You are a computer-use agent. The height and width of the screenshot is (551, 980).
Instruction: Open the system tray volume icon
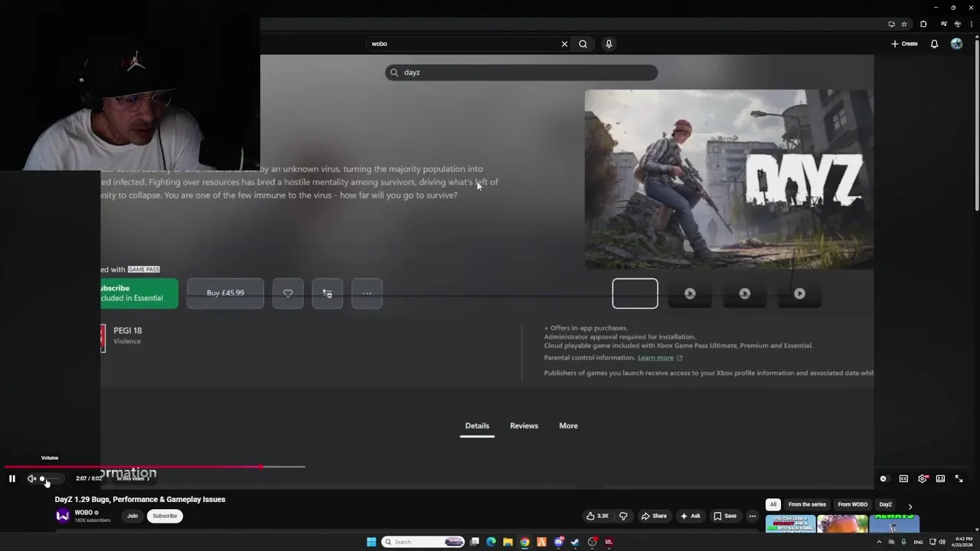click(942, 542)
